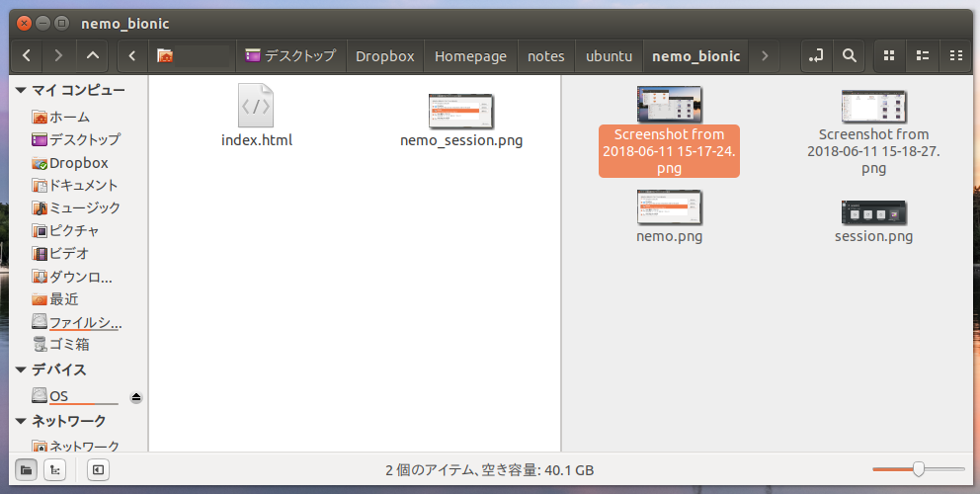Switch to compact view

[954, 55]
